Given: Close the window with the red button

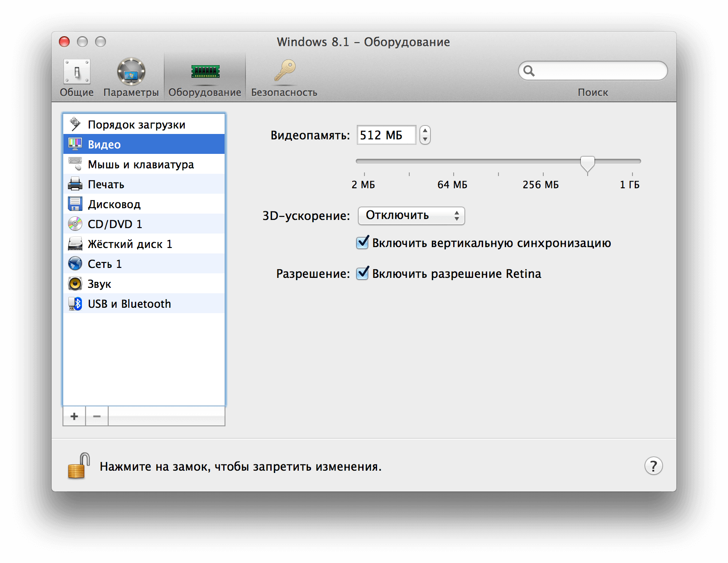Looking at the screenshot, I should [x=64, y=42].
